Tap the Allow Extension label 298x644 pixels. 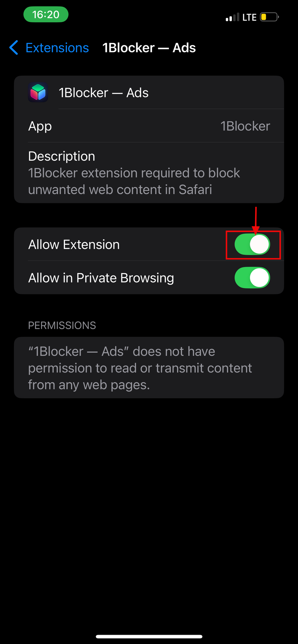click(74, 245)
